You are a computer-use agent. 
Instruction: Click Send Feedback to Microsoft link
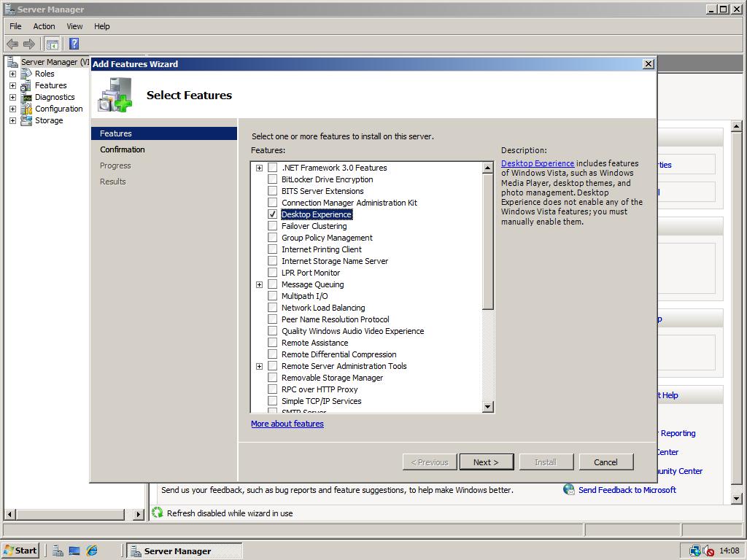(x=627, y=490)
